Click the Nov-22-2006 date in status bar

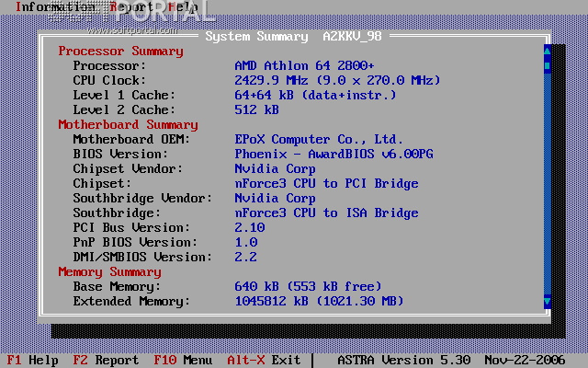[525, 360]
